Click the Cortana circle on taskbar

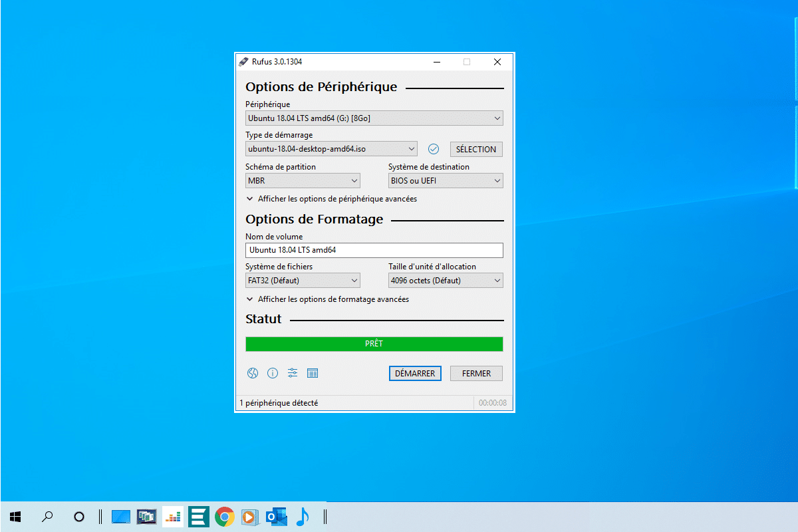coord(79,516)
